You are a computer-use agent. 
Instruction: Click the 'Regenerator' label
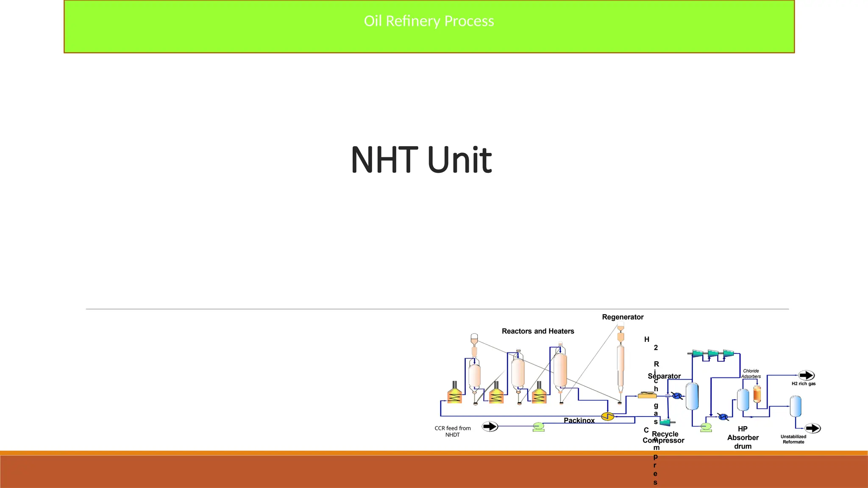(623, 317)
